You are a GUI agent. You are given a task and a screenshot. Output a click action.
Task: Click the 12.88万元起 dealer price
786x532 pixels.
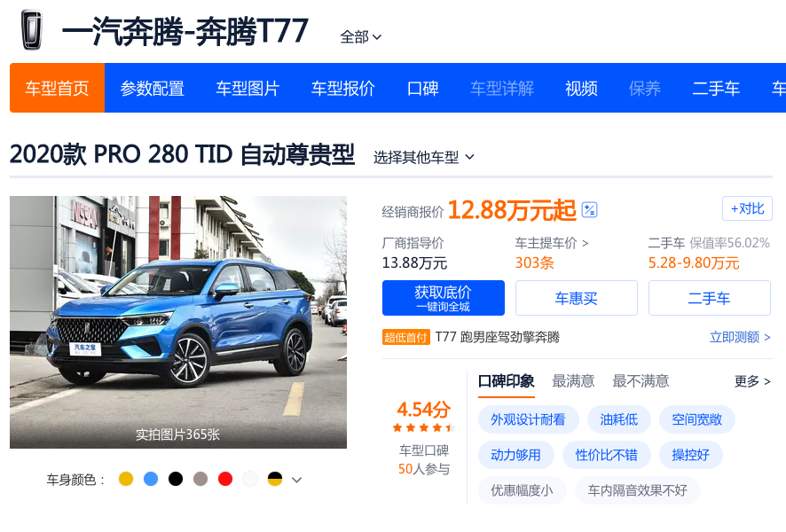(x=512, y=210)
